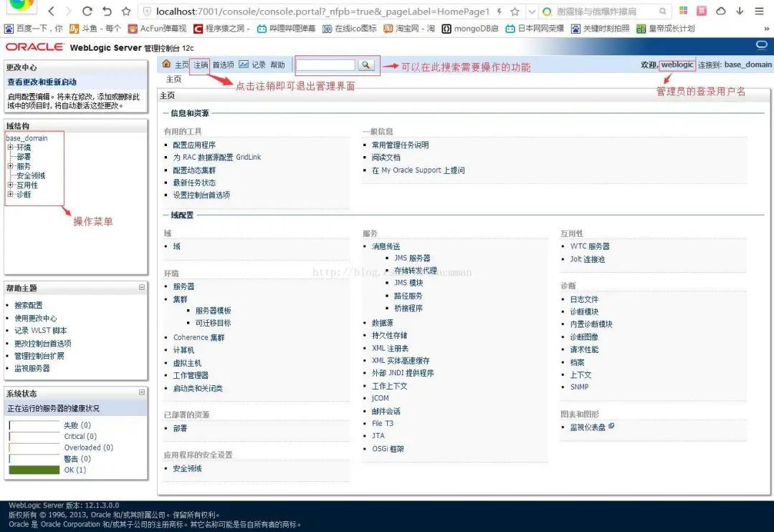This screenshot has width=774, height=532.
Task: Reload the page with the refresh icon
Action: [x=87, y=11]
